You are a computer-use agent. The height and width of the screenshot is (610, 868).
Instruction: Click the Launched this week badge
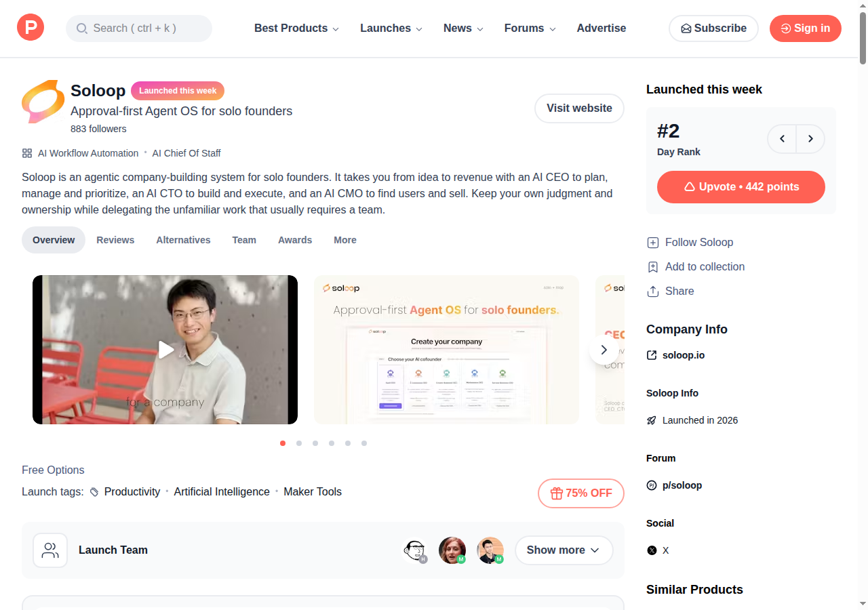click(178, 91)
